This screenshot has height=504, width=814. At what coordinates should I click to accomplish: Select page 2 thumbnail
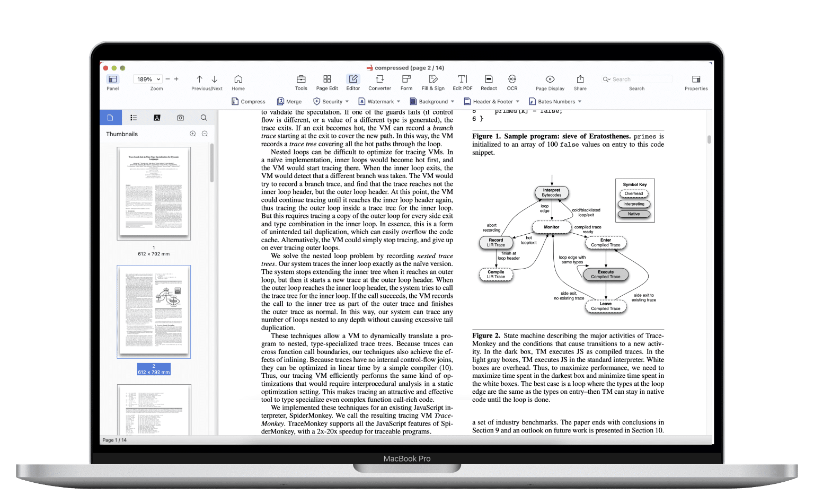tap(154, 312)
